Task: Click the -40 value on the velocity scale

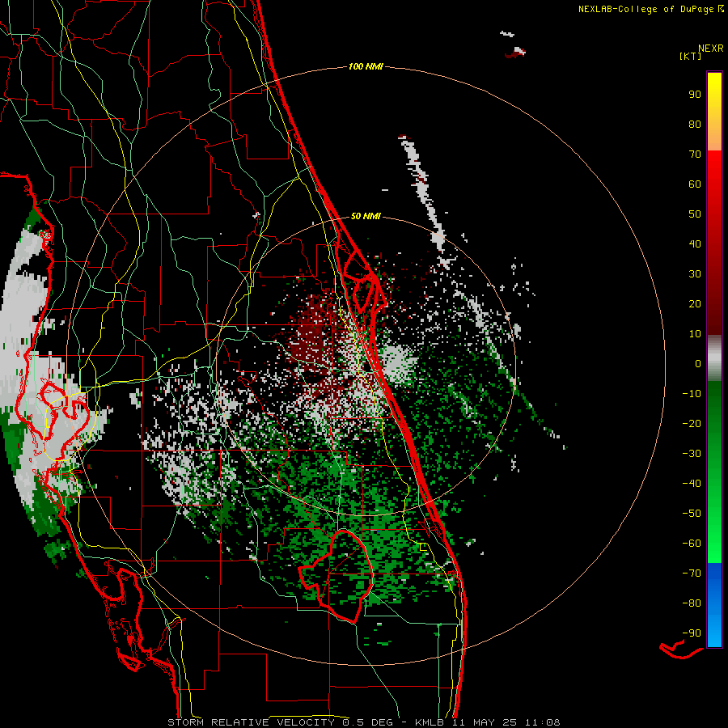Action: coord(692,484)
